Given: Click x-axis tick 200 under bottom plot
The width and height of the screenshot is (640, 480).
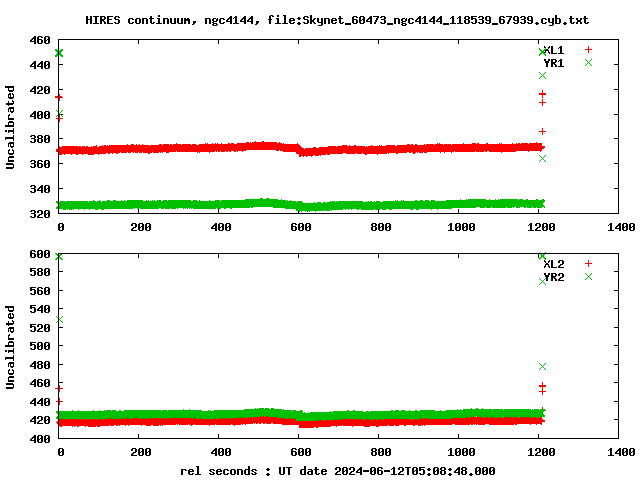Looking at the screenshot, I should coord(141,452).
